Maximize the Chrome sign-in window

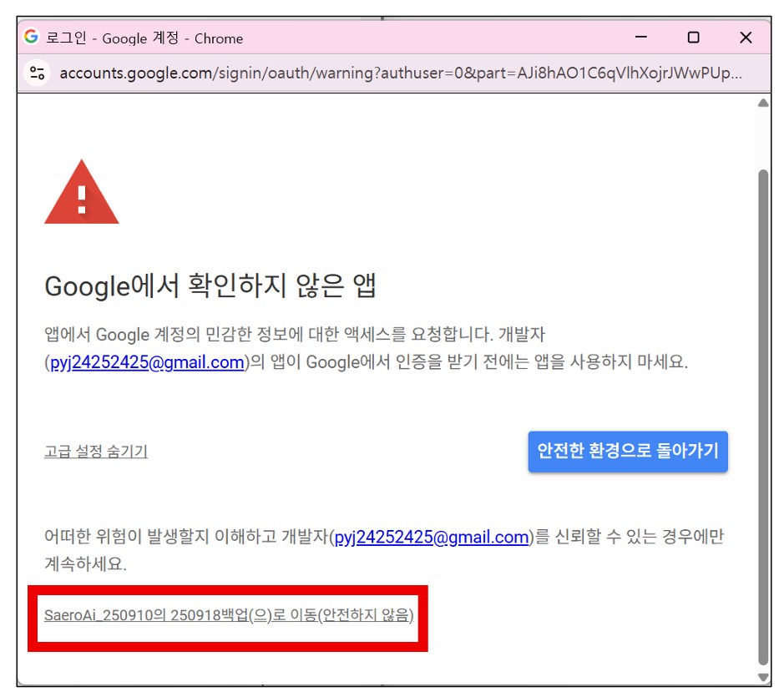tap(694, 37)
